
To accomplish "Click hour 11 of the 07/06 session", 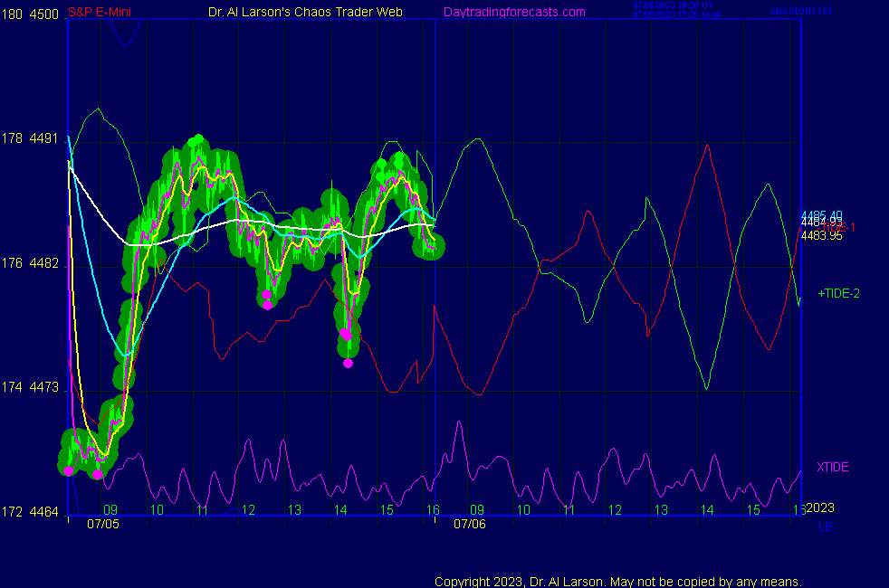I will tap(569, 510).
